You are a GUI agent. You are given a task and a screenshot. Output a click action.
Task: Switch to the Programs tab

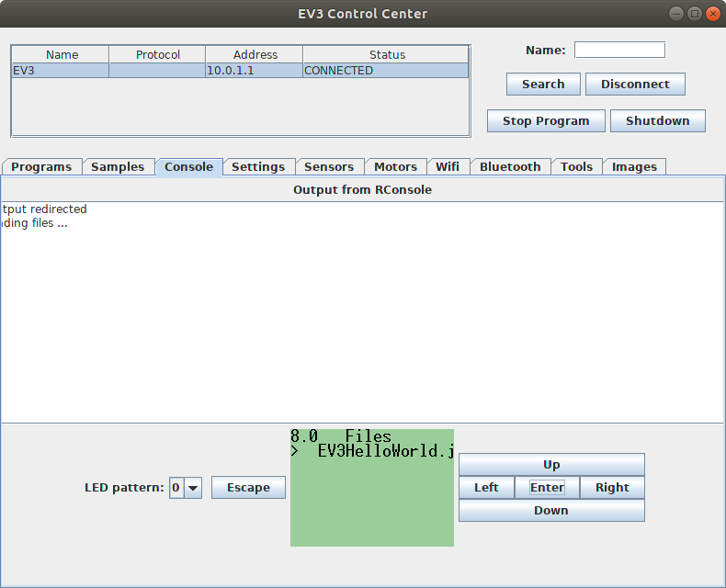41,167
